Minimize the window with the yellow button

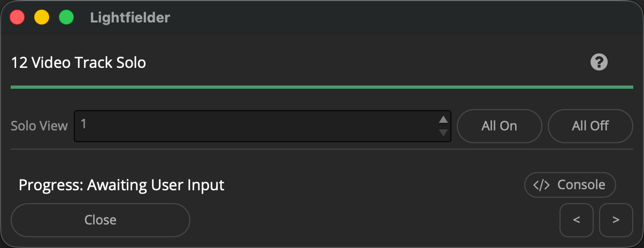pyautogui.click(x=42, y=17)
